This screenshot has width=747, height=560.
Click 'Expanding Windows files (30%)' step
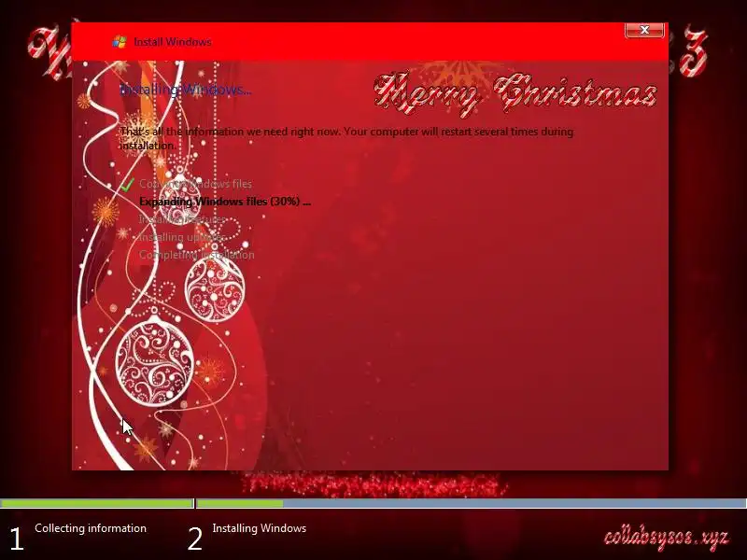coord(225,202)
